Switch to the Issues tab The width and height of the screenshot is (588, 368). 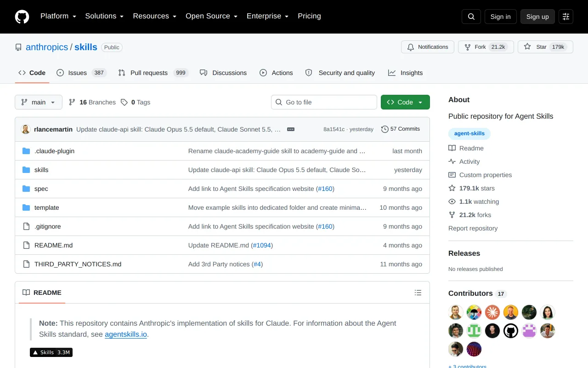(81, 73)
